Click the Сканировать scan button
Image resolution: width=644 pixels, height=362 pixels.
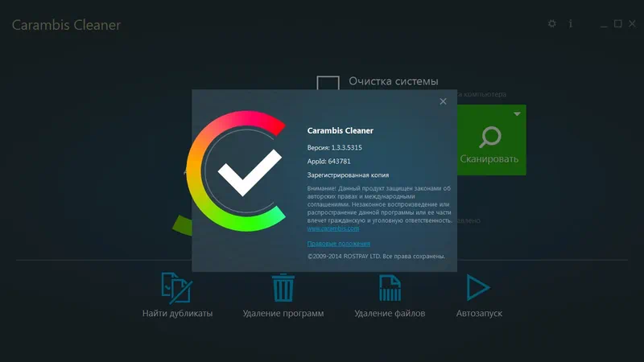coord(491,140)
